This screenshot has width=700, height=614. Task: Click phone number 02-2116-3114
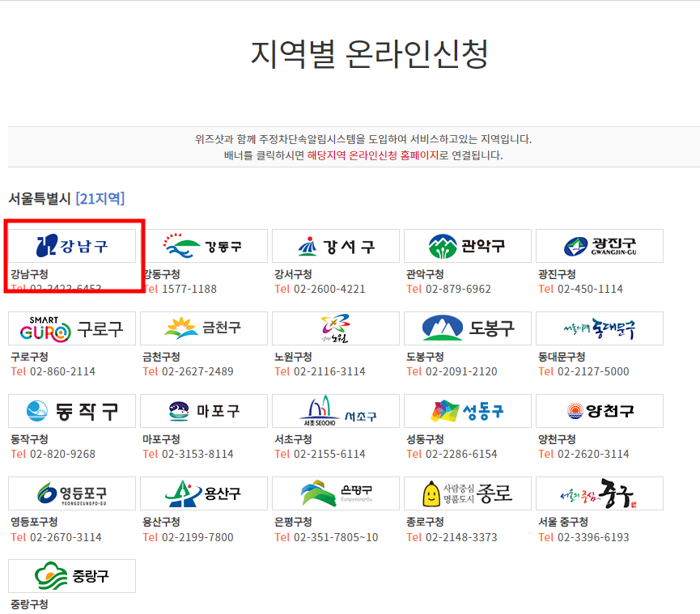click(329, 371)
